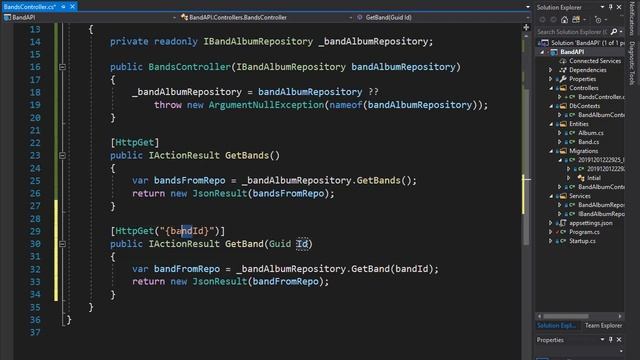Open the GetBand(Guid Id) member dropdown
The height and width of the screenshot is (360, 640).
(527, 18)
